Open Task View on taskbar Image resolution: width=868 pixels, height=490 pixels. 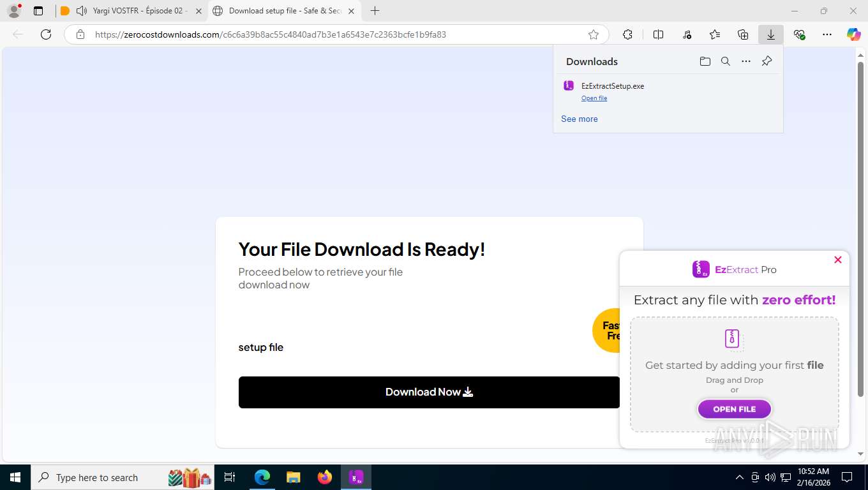pyautogui.click(x=230, y=477)
